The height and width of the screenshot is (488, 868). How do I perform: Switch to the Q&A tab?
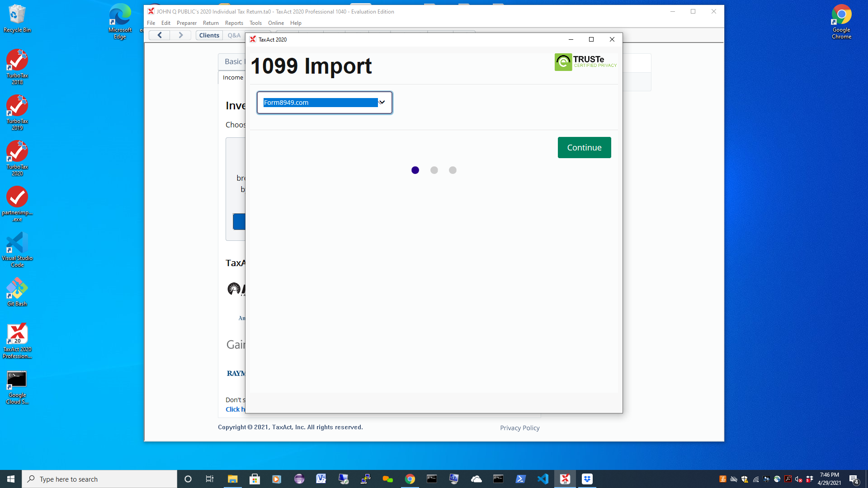[234, 35]
